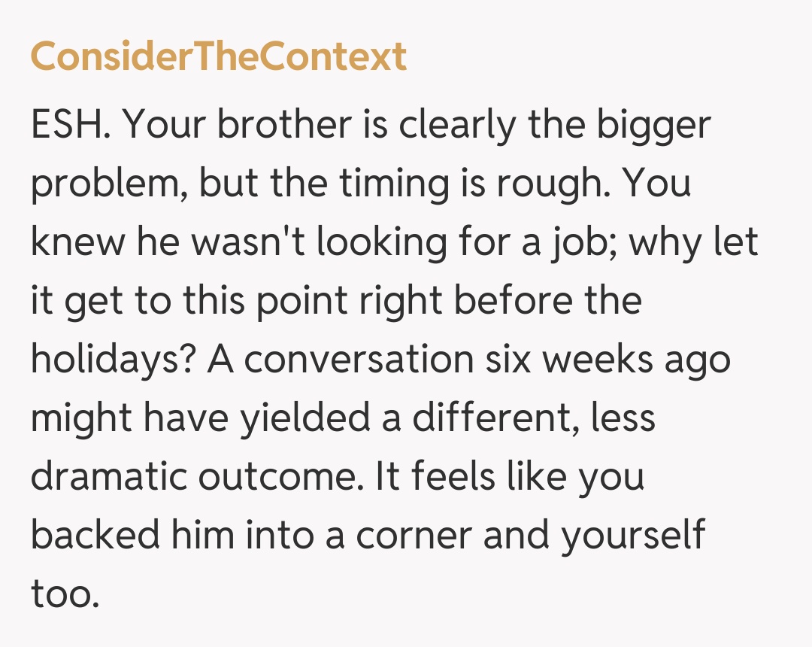The image size is (812, 647).
Task: Click the word 'dramatic' in the comment
Action: [x=105, y=477]
